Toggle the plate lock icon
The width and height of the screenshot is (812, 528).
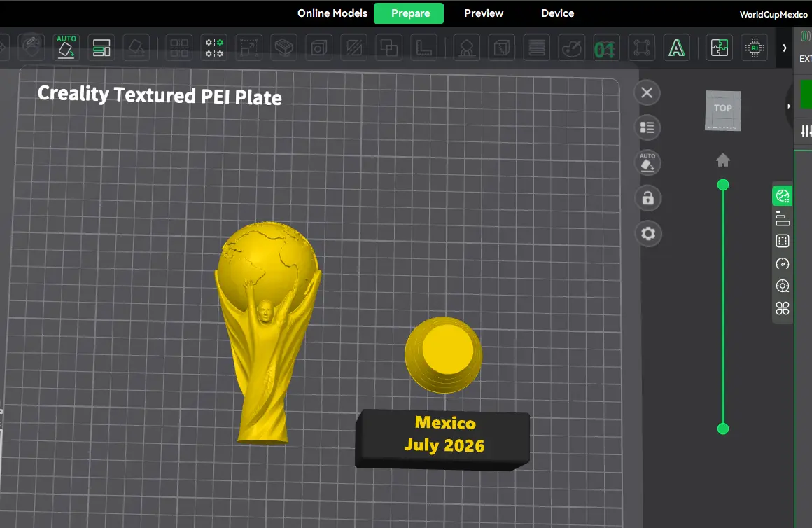(x=647, y=198)
